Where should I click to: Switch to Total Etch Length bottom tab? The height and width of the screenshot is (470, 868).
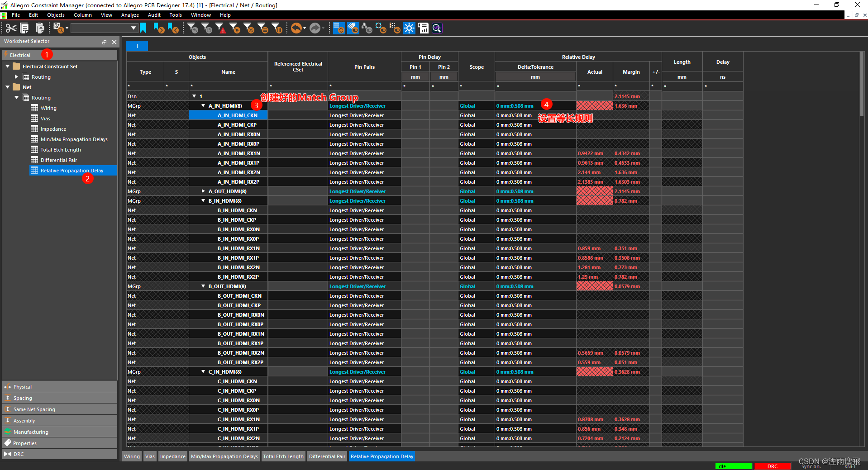tap(283, 456)
